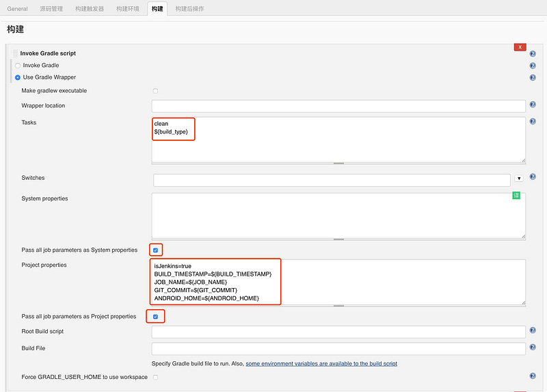Image resolution: width=547 pixels, height=392 pixels.
Task: Toggle Force GRADLE_USER_HOME to use workspace
Action: (x=155, y=377)
